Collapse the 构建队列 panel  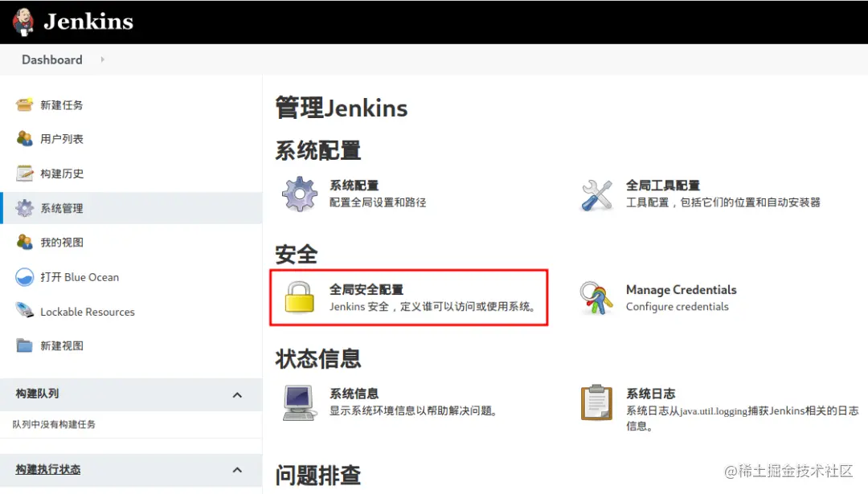[x=237, y=394]
